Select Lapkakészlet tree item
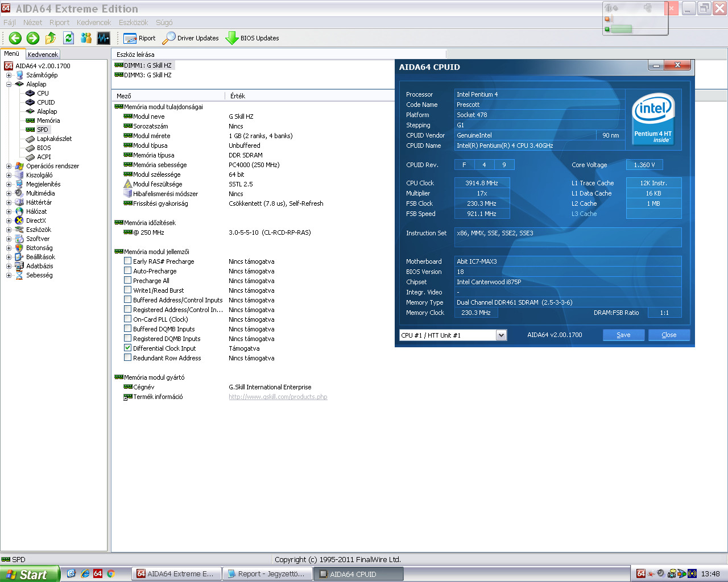This screenshot has height=582, width=728. 54,139
